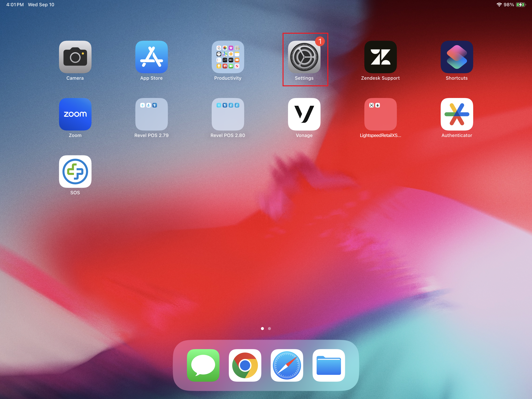Open the Productivity folder
This screenshot has height=399, width=532.
click(228, 57)
